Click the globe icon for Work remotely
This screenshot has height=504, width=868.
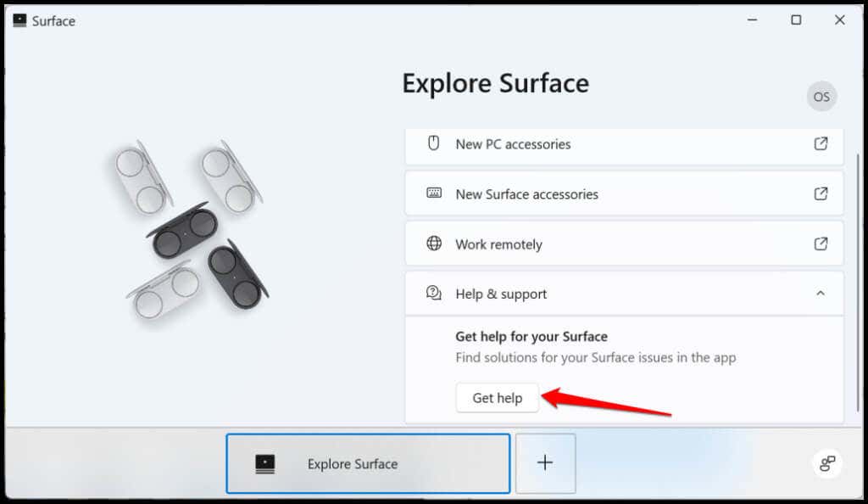tap(434, 244)
